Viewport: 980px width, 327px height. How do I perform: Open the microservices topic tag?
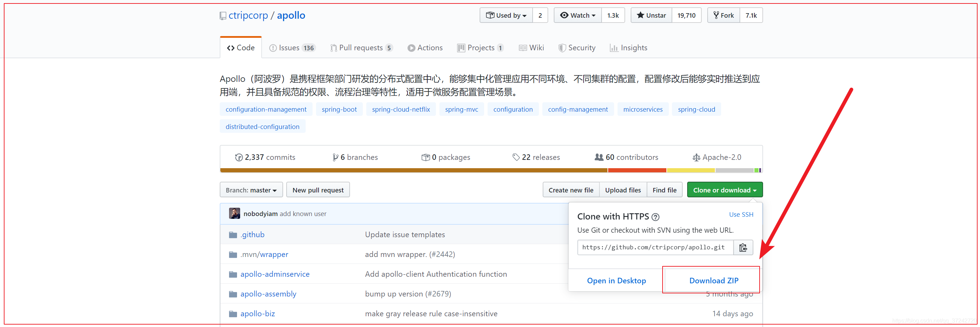643,109
